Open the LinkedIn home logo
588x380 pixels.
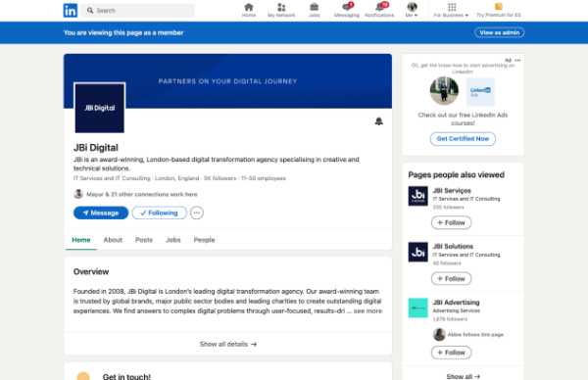(71, 10)
